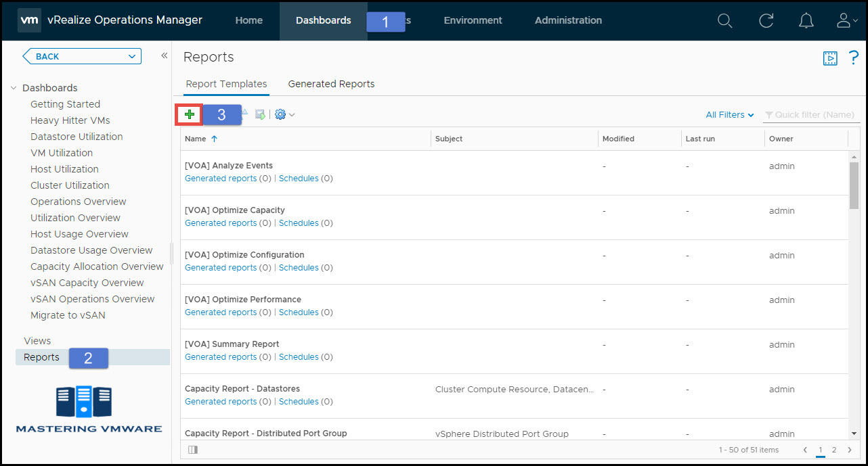
Task: Click the green plus add template icon
Action: [x=190, y=114]
